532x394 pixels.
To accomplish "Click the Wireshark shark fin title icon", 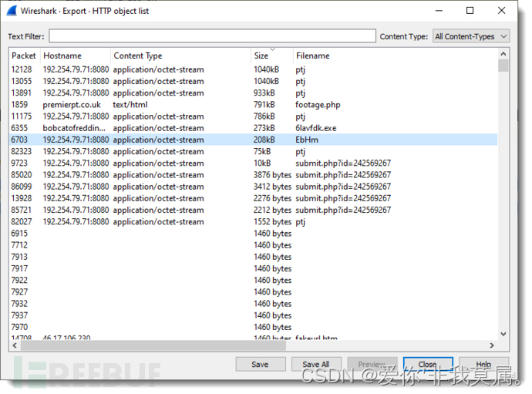I will point(12,11).
